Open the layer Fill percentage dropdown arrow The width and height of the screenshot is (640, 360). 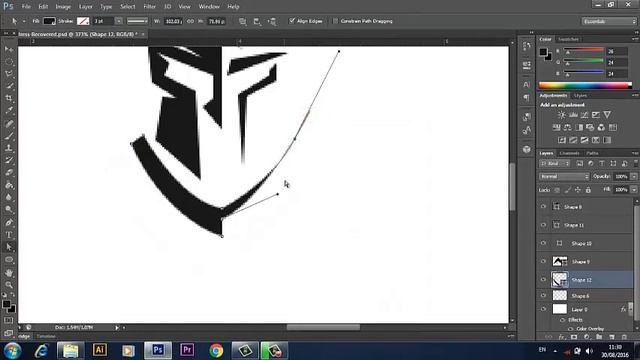(634, 190)
